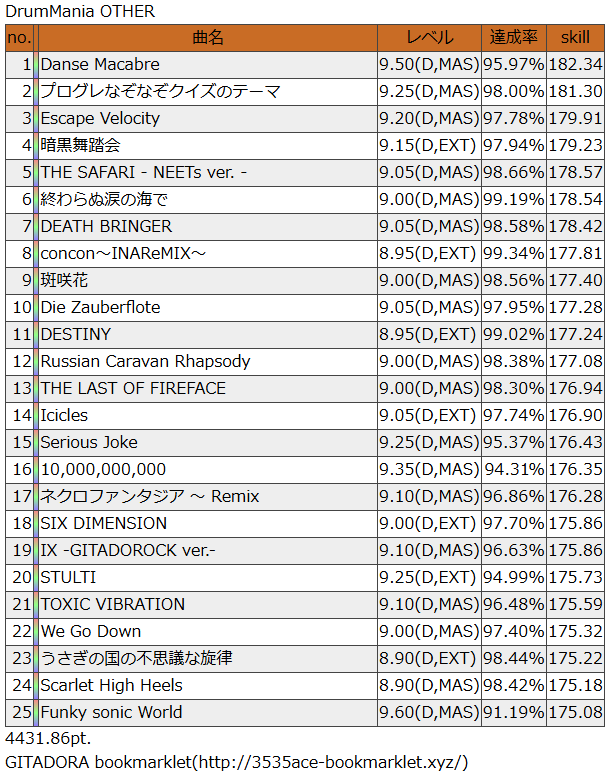The width and height of the screenshot is (607, 772).
Task: Select the song DESTINY
Action: (76, 334)
